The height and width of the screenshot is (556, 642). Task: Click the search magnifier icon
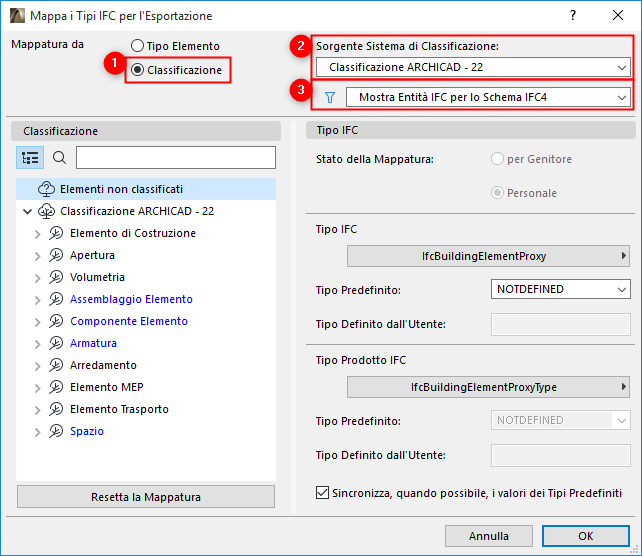tap(59, 157)
